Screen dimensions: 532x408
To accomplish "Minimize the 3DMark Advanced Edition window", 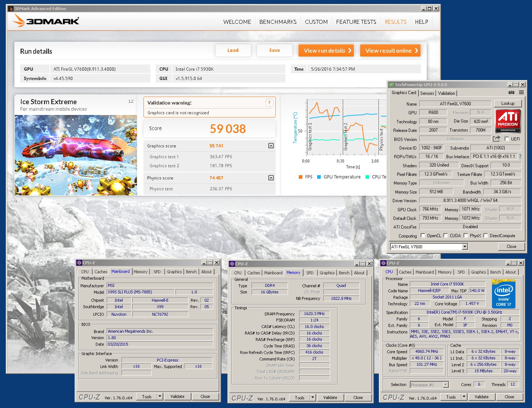I will (x=424, y=8).
